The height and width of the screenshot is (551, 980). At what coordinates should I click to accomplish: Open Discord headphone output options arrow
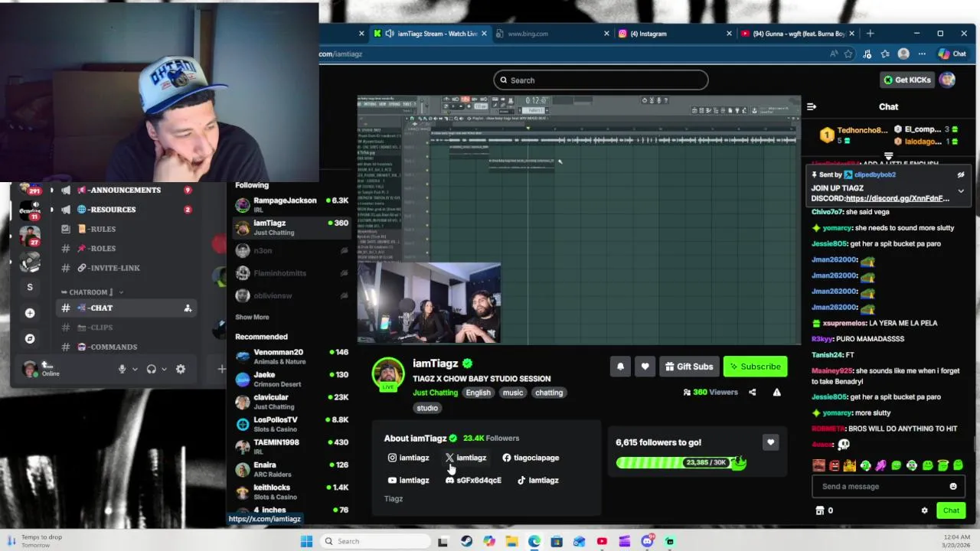pos(164,369)
